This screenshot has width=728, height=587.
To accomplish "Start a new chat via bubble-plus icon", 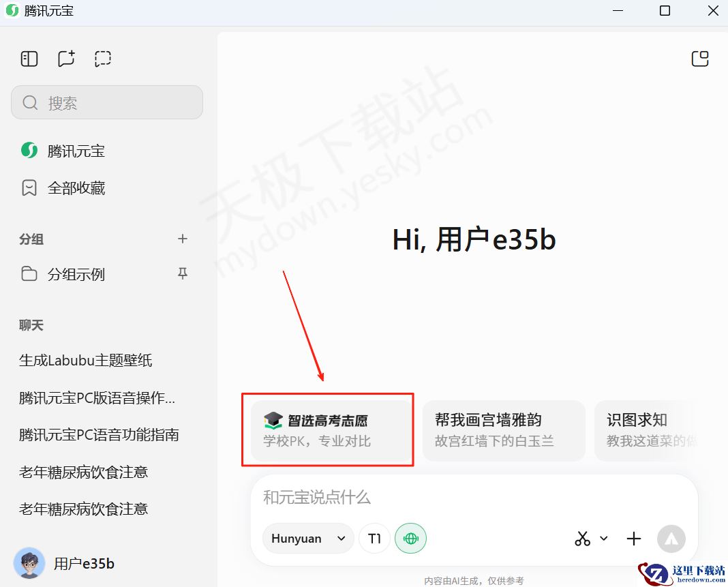I will pos(66,59).
